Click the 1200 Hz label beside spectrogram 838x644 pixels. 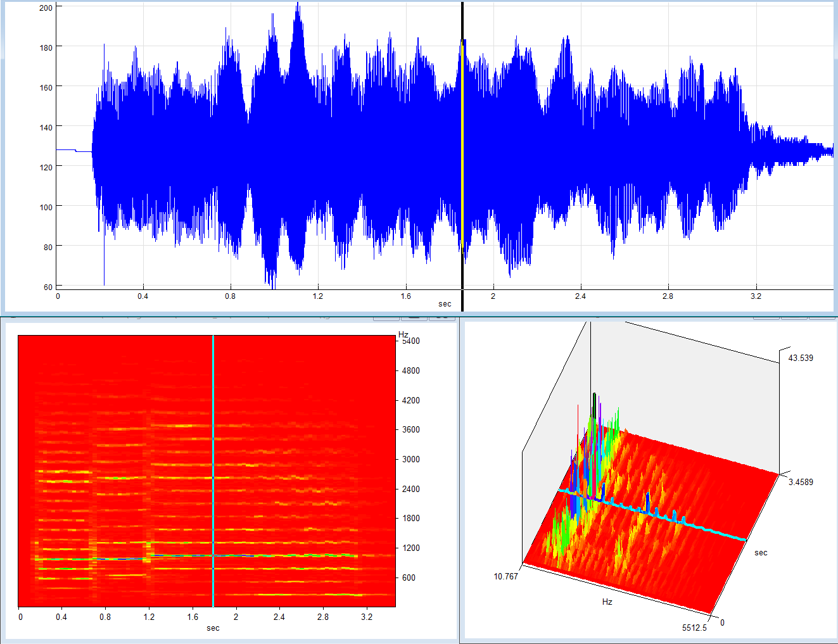(410, 548)
